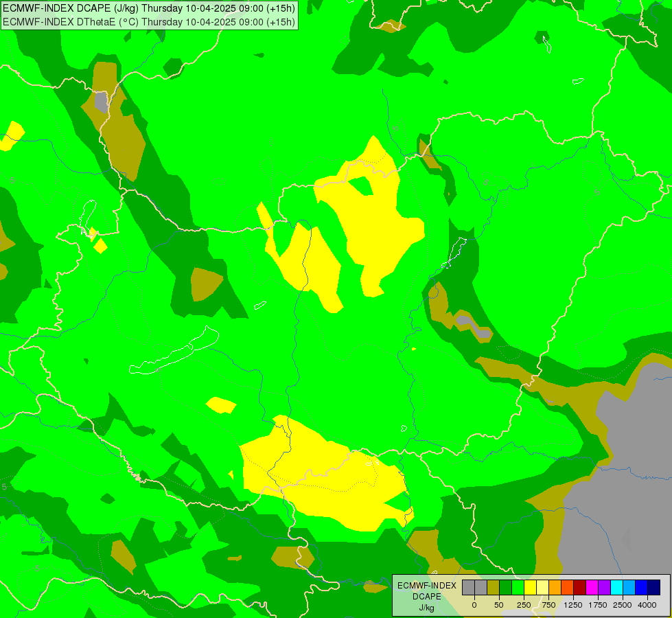Click the ECMWF-INDEX label in the legend

pos(427,586)
